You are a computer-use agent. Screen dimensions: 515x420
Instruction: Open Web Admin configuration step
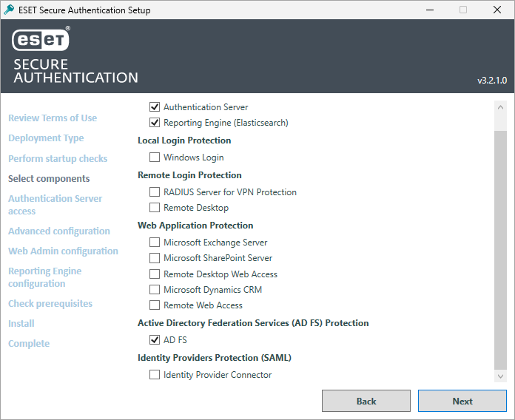coord(63,251)
